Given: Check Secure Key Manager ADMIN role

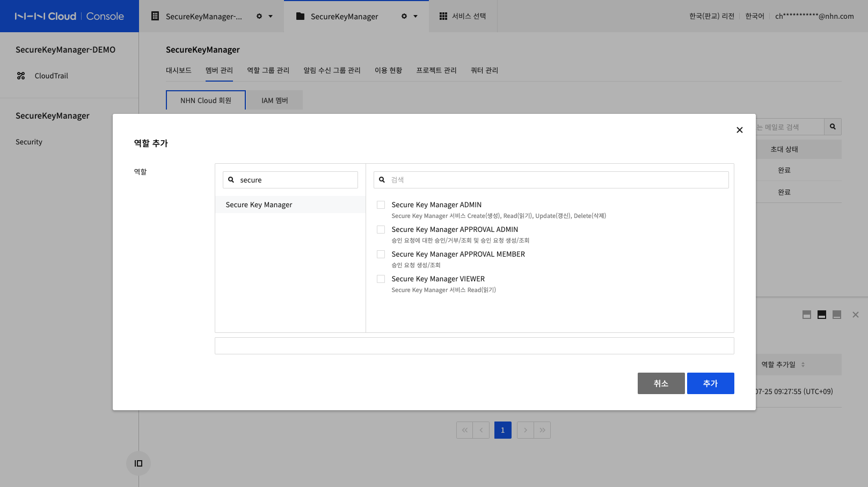Looking at the screenshot, I should point(381,205).
